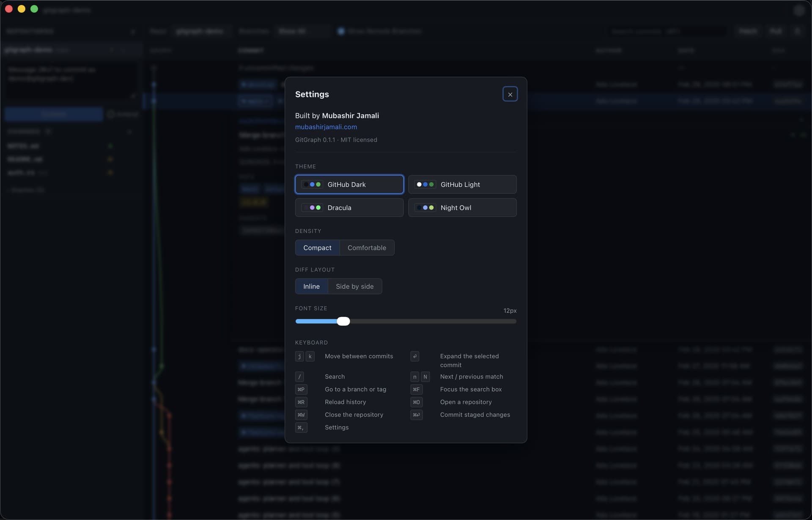
Task: Click the DIFF LAYOUT section heading
Action: point(315,270)
